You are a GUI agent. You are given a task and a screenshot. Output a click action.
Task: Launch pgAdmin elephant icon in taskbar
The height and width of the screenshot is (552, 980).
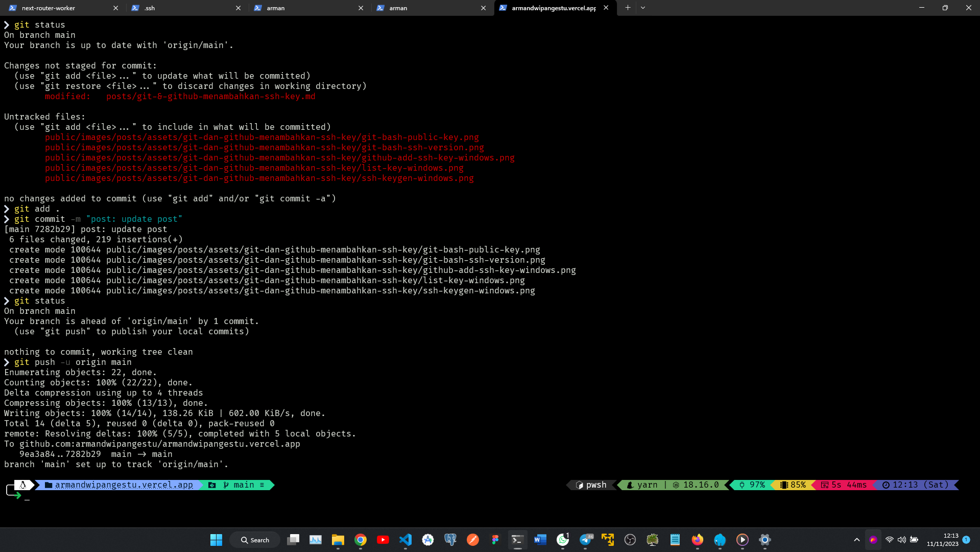tap(449, 540)
